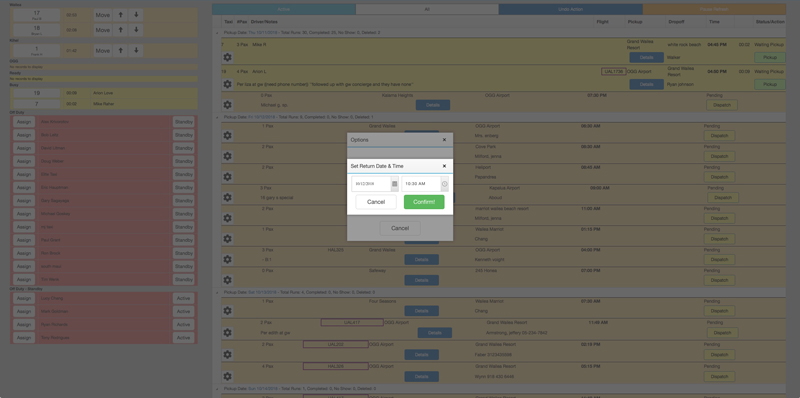Set Tony Rodrigues to Active
This screenshot has width=800, height=398.
pyautogui.click(x=183, y=338)
